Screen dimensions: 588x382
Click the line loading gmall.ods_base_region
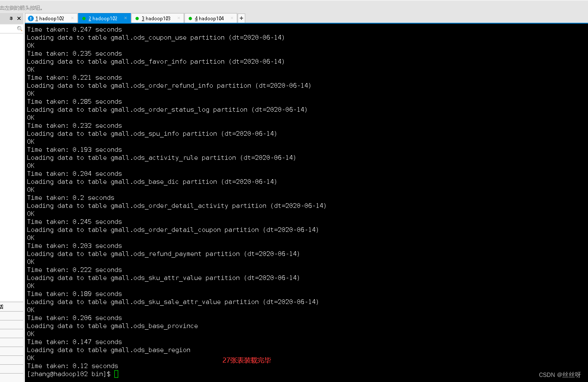[x=108, y=350]
